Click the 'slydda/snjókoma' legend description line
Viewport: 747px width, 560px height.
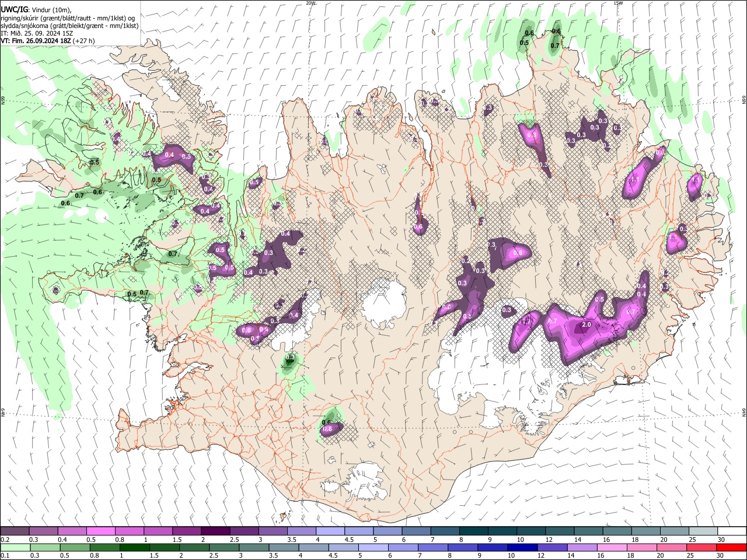[69, 26]
